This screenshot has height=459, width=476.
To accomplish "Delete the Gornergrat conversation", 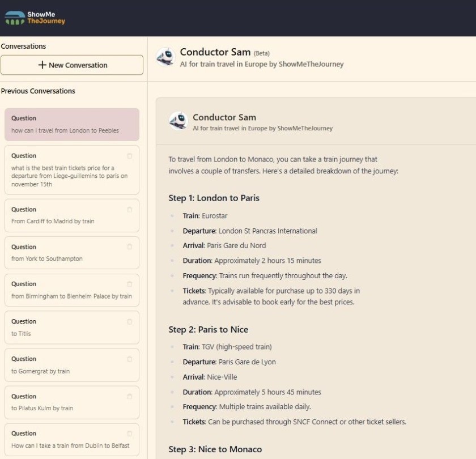I will [x=129, y=359].
